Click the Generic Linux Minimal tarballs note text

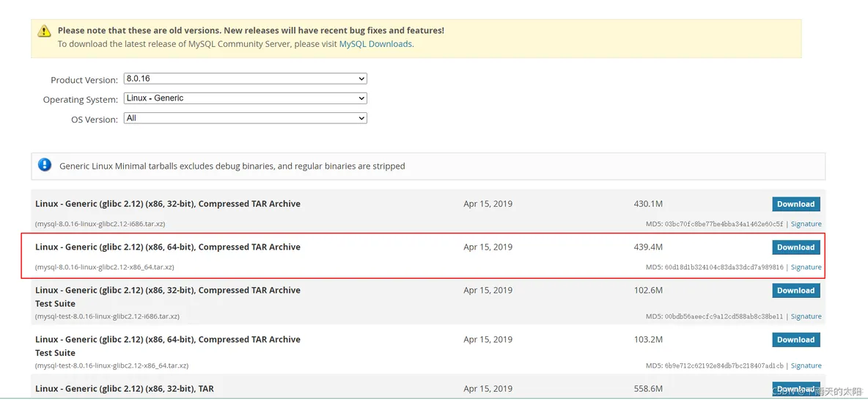tap(232, 166)
